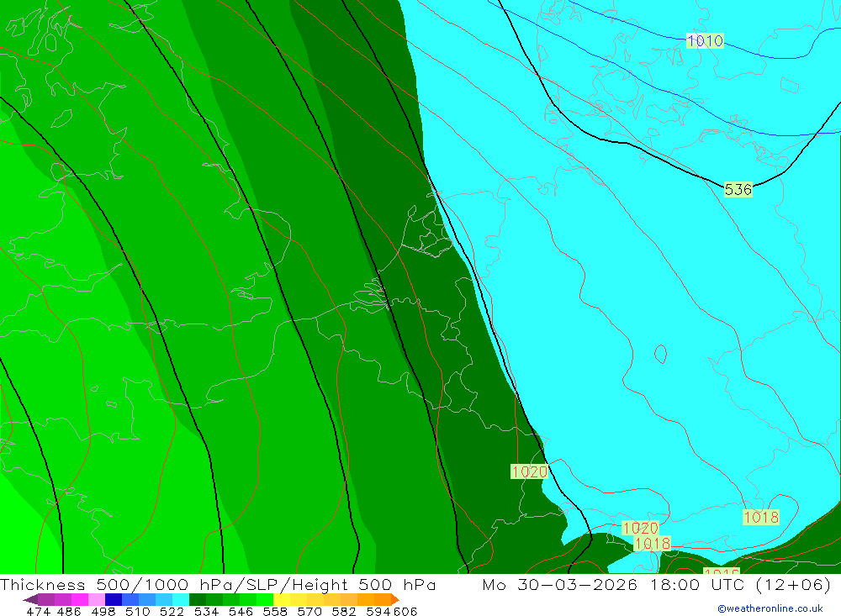841x616 pixels.
Task: Click the 1018 label at bottom right
Action: pos(760,517)
